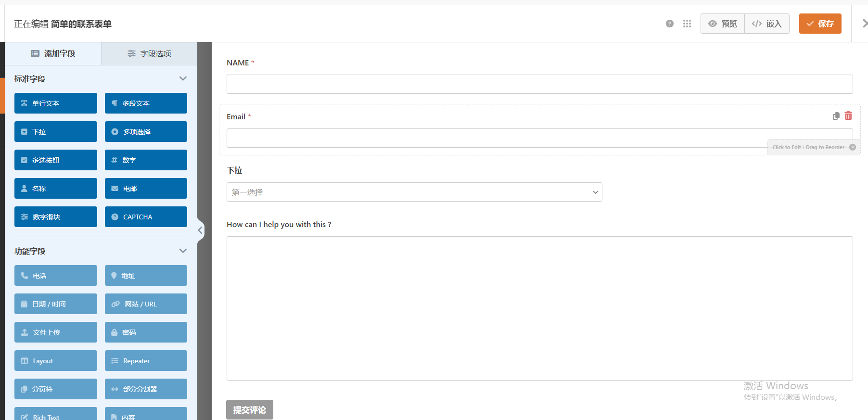Viewport: 868px width, 420px height.
Task: Click the NAME input field
Action: [x=539, y=84]
